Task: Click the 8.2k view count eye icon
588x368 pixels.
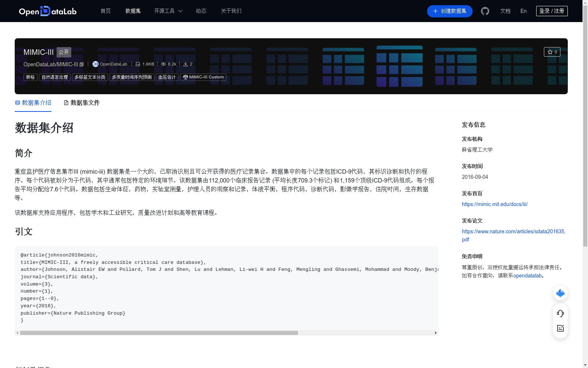Action: 163,64
